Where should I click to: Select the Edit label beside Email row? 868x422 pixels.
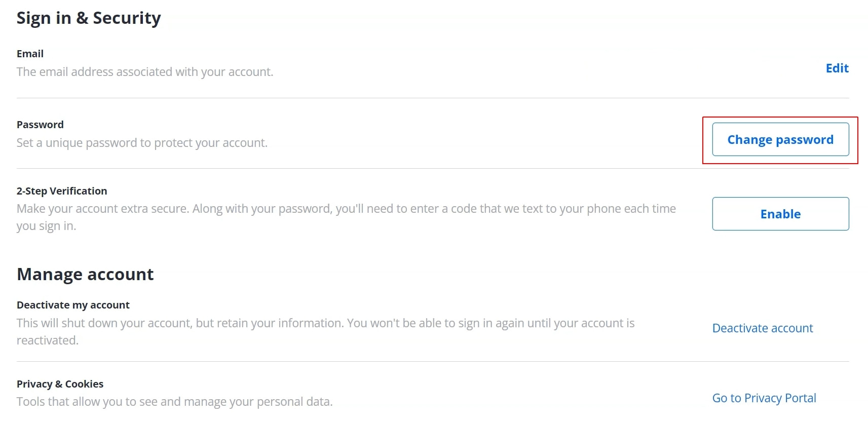click(837, 68)
